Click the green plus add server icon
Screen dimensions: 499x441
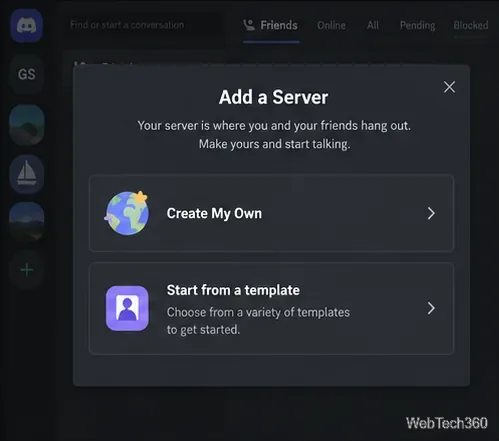[x=27, y=270]
